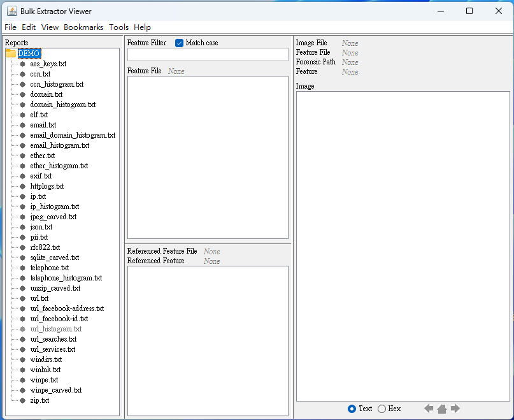Select url_searches.txt feature file
Screen dimensions: 514x420
coord(54,339)
